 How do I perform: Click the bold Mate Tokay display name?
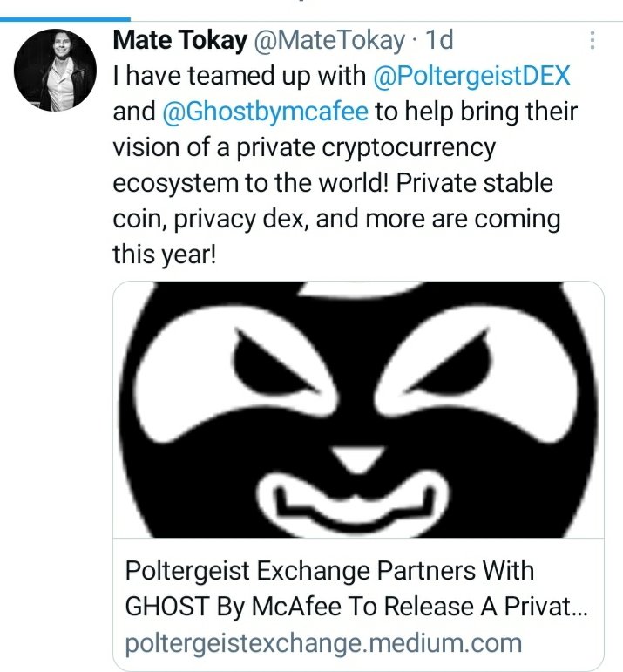(180, 40)
